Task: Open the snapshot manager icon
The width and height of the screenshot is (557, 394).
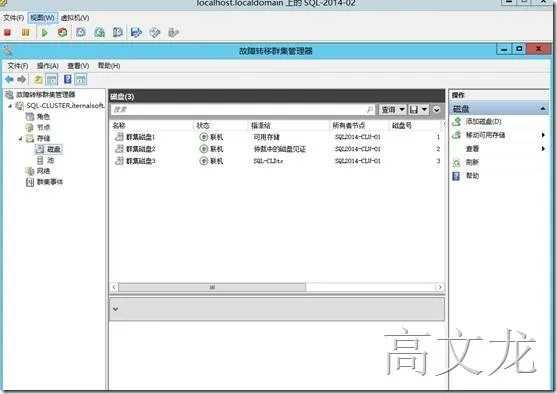Action: point(118,32)
